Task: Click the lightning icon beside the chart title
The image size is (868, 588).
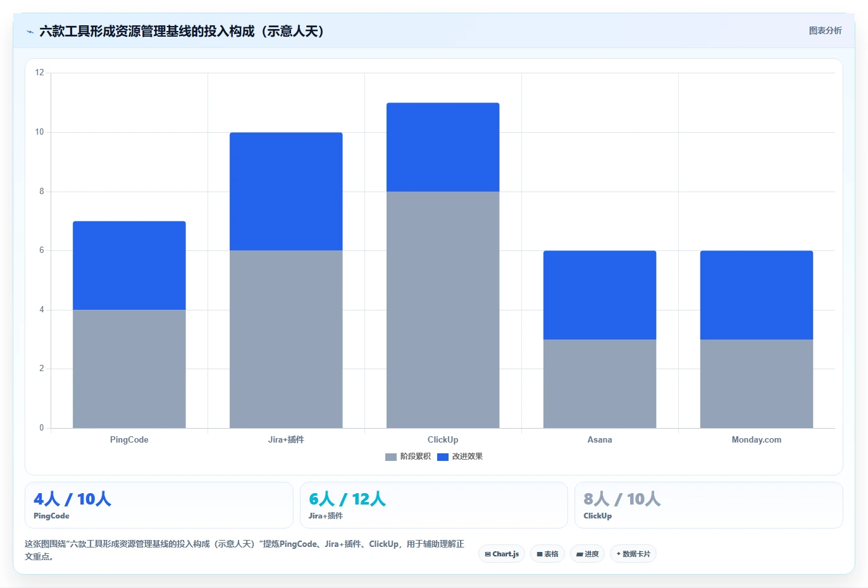Action: point(30,32)
